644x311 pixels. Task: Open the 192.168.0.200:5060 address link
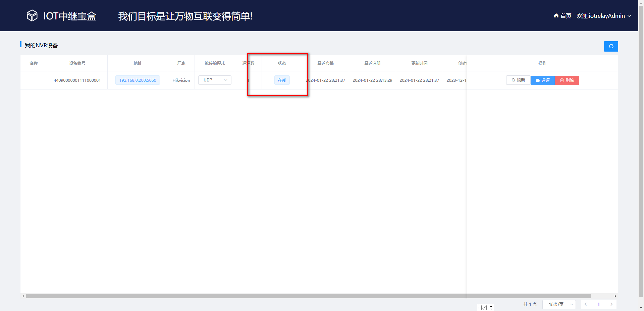(137, 80)
